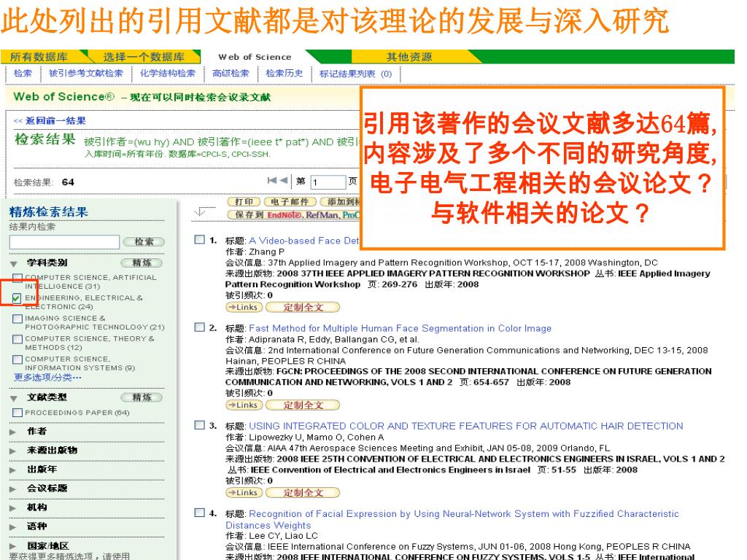747x560 pixels.
Task: Click 定制全文 button under result 1
Action: (x=303, y=307)
